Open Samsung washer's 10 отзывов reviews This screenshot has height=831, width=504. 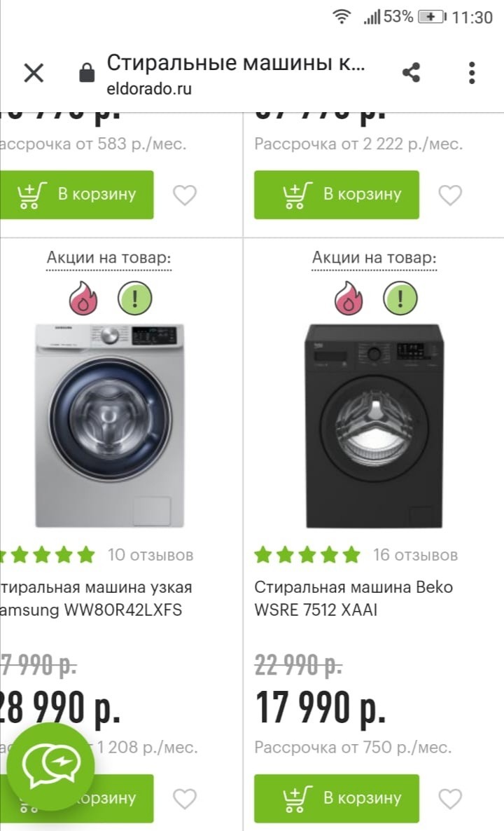(x=150, y=556)
